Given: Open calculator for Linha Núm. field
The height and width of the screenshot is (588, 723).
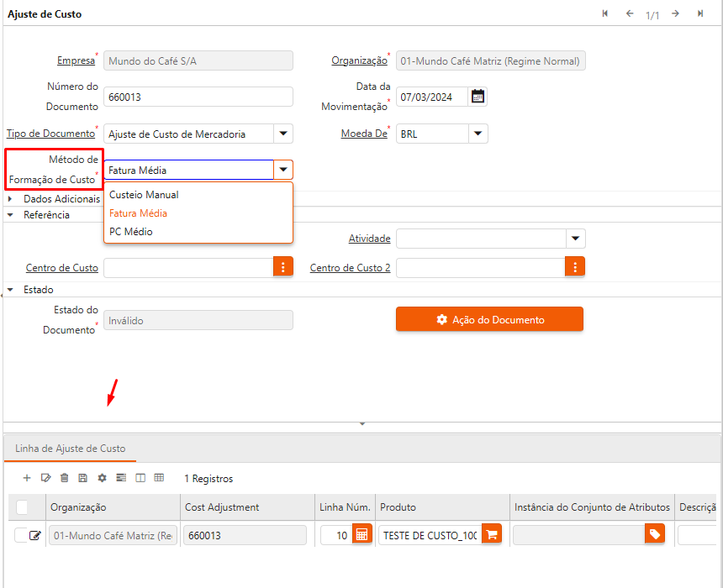Looking at the screenshot, I should (361, 535).
